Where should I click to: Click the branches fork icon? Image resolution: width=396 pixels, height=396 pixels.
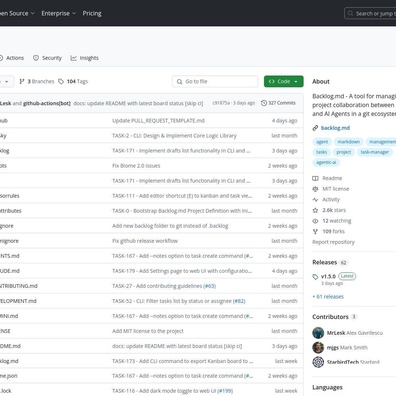[22, 81]
